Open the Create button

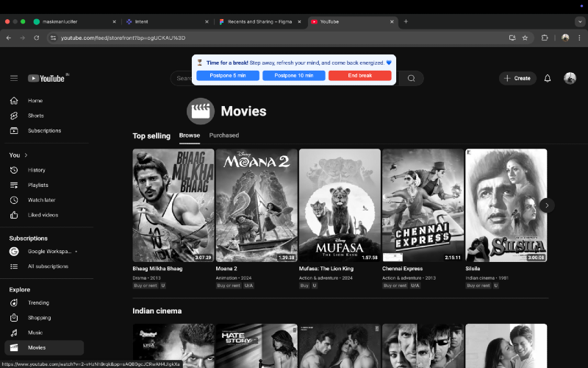[517, 78]
